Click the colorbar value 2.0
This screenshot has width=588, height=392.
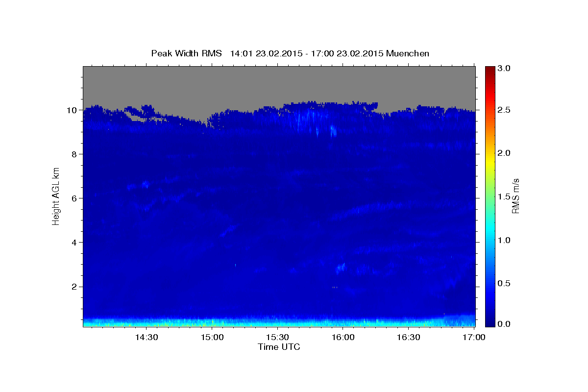505,153
